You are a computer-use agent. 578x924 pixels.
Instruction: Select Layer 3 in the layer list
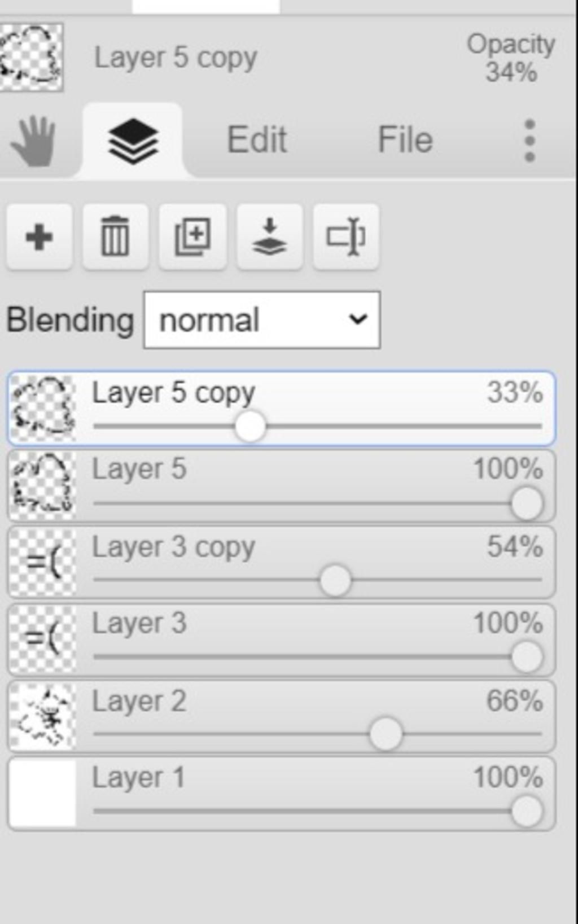(x=281, y=640)
